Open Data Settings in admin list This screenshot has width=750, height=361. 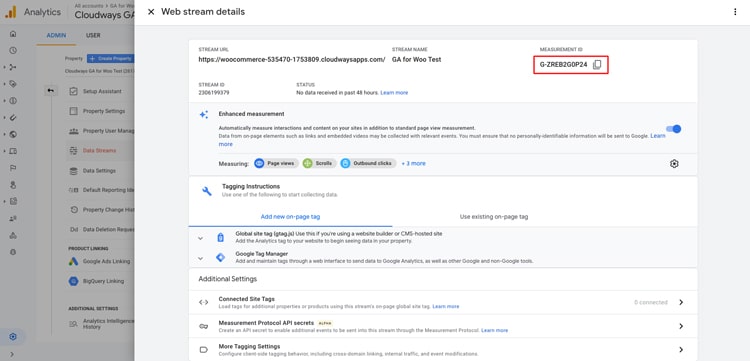(x=99, y=171)
